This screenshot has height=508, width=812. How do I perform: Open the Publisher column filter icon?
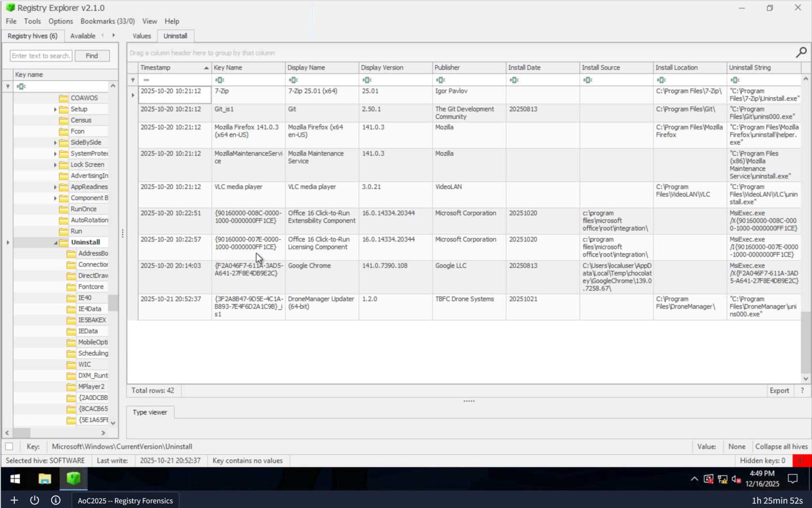(x=440, y=80)
